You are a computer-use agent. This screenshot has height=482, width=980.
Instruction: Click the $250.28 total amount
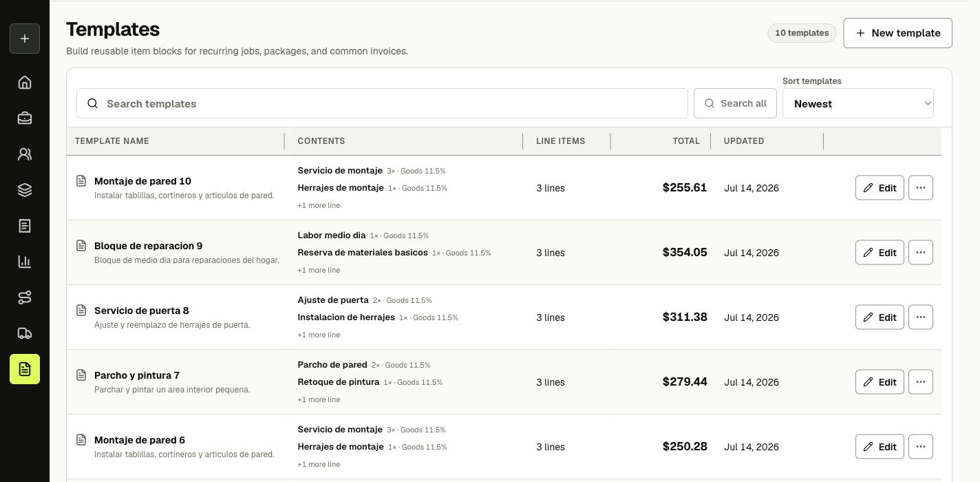[685, 446]
